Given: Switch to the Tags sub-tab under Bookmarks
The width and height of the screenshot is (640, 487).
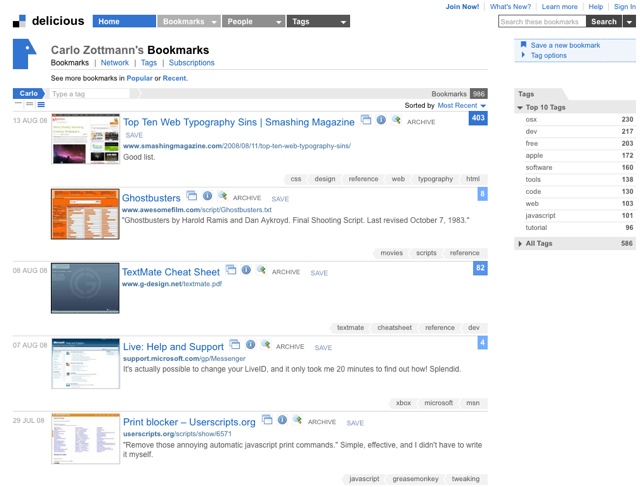Looking at the screenshot, I should 149,62.
